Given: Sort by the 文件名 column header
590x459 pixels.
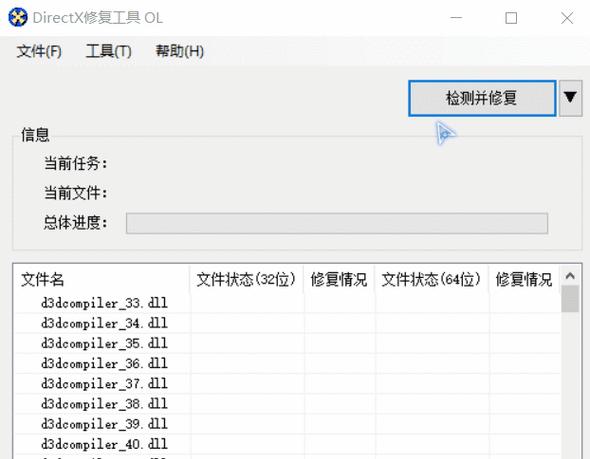Looking at the screenshot, I should point(101,279).
